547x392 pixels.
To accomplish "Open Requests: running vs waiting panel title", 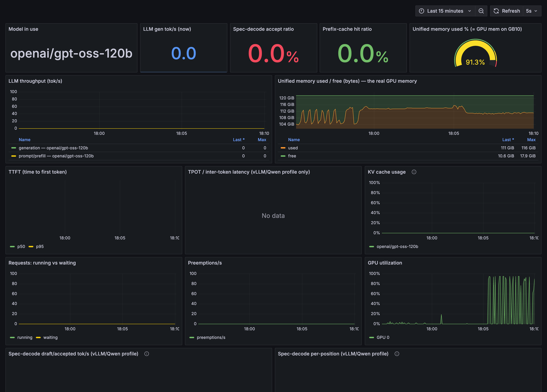I will point(42,263).
